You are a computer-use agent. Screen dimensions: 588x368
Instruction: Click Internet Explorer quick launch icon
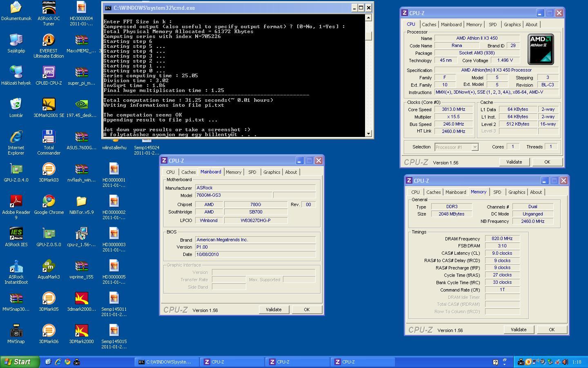click(x=58, y=362)
